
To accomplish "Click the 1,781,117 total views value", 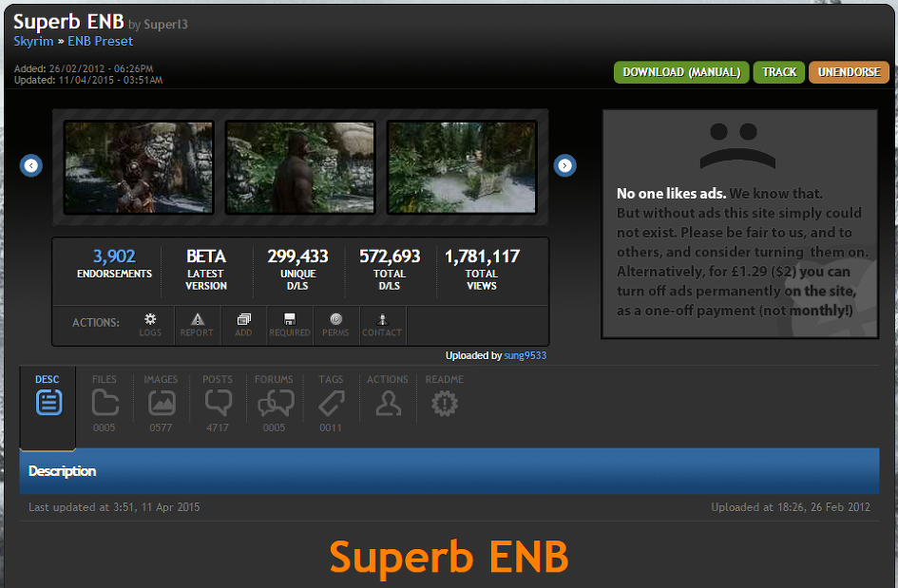I will click(482, 256).
